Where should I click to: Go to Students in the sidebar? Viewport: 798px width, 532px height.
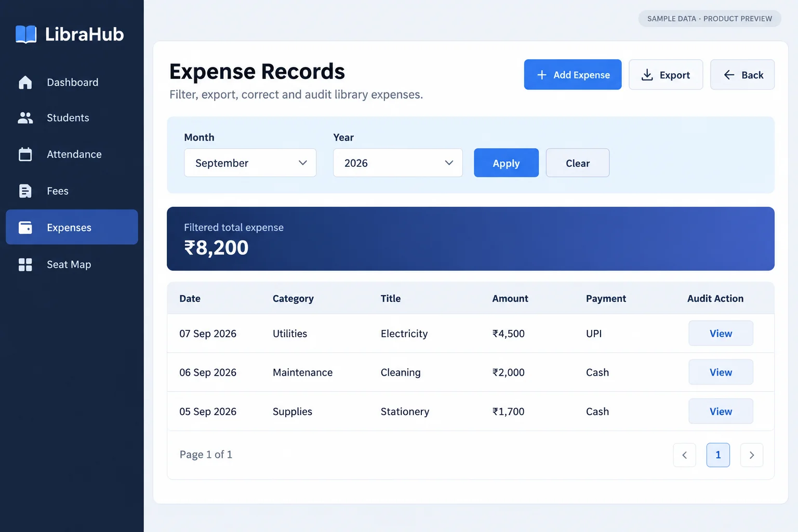coord(72,118)
